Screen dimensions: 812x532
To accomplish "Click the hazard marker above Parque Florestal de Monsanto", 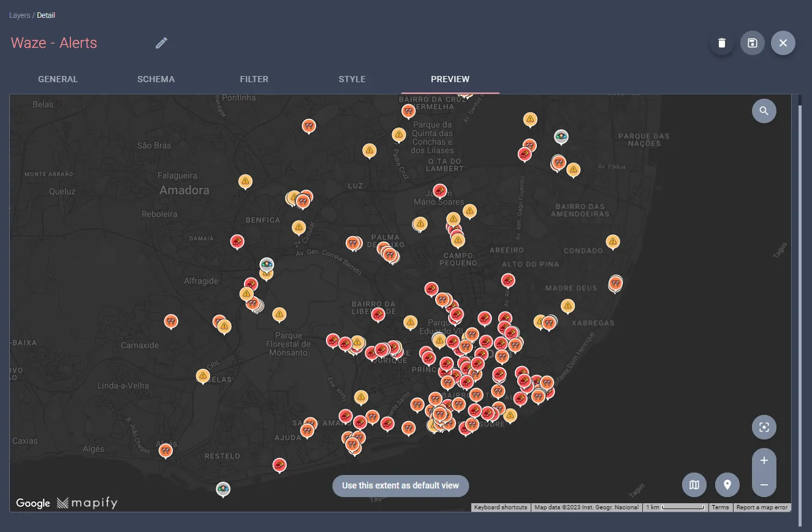I will point(279,315).
